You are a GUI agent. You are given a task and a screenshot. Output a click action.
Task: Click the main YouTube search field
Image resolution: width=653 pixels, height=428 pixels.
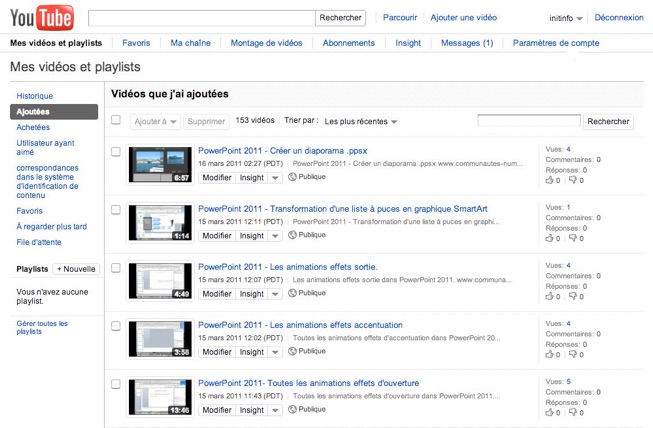(x=202, y=18)
